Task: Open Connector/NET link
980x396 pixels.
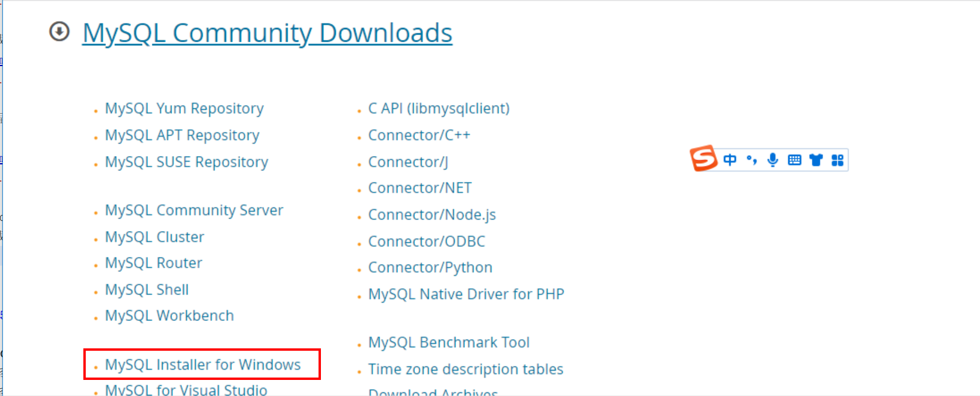Action: [420, 188]
